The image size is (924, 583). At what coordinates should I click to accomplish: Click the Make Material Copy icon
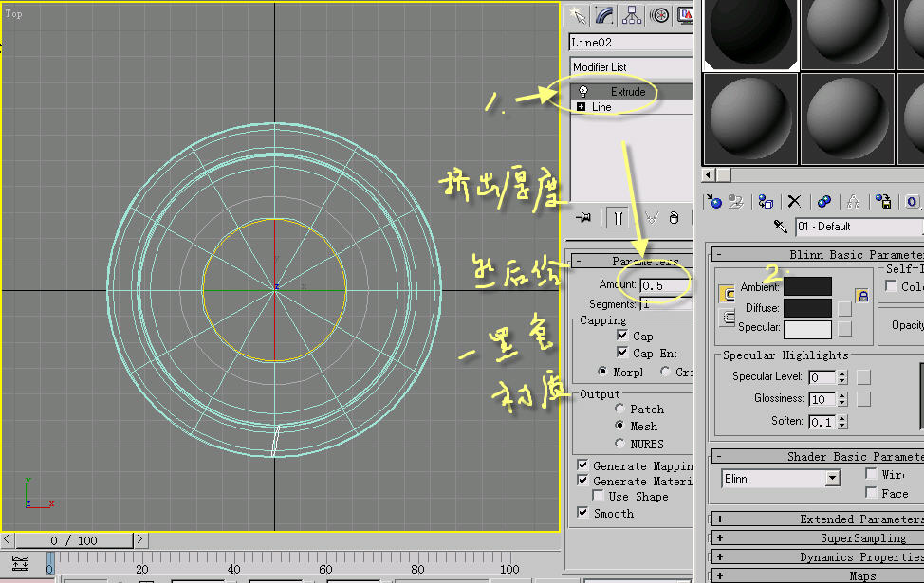coord(823,202)
